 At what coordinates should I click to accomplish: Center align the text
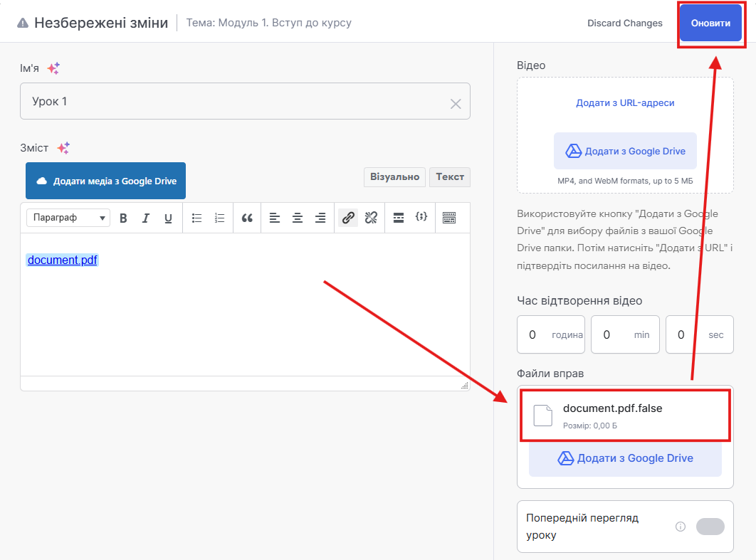point(298,218)
